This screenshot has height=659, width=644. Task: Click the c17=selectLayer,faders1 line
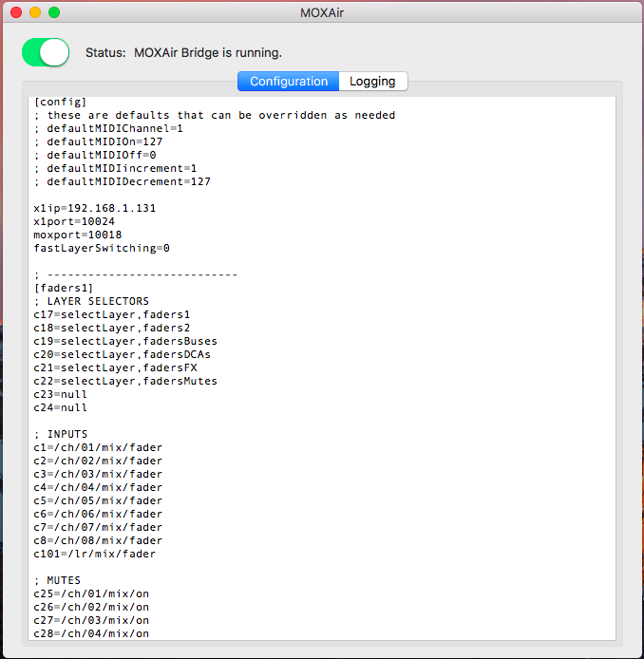(112, 314)
